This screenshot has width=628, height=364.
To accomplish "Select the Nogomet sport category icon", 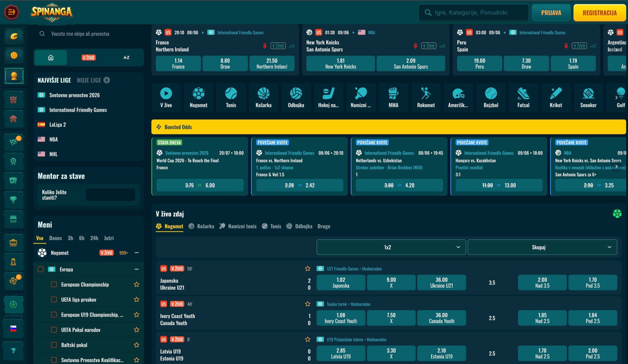I will point(199,98).
